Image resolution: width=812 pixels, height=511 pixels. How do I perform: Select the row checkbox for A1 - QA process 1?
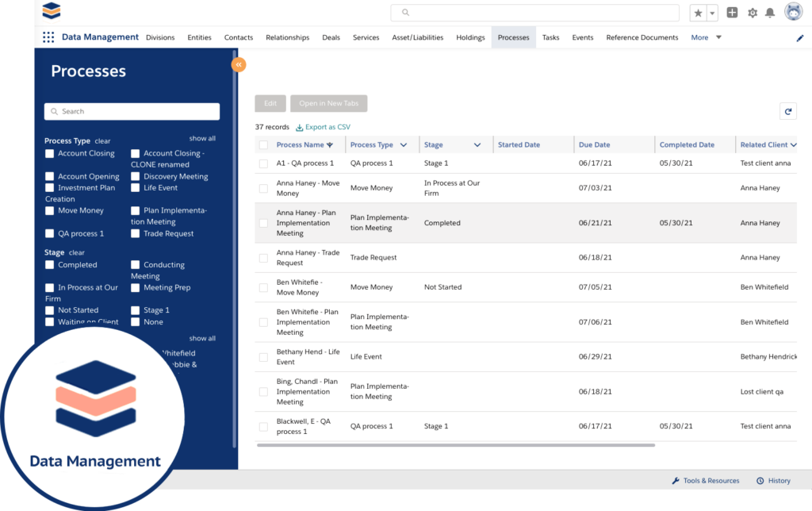263,165
